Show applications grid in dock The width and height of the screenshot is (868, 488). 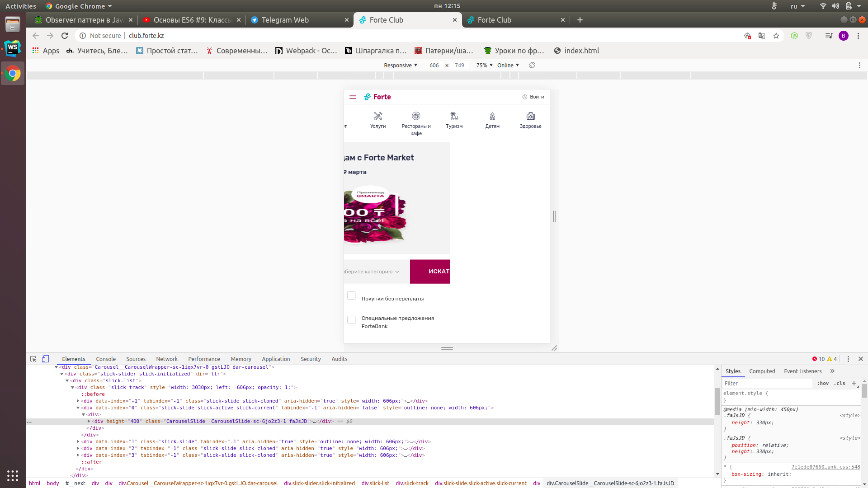point(13,475)
